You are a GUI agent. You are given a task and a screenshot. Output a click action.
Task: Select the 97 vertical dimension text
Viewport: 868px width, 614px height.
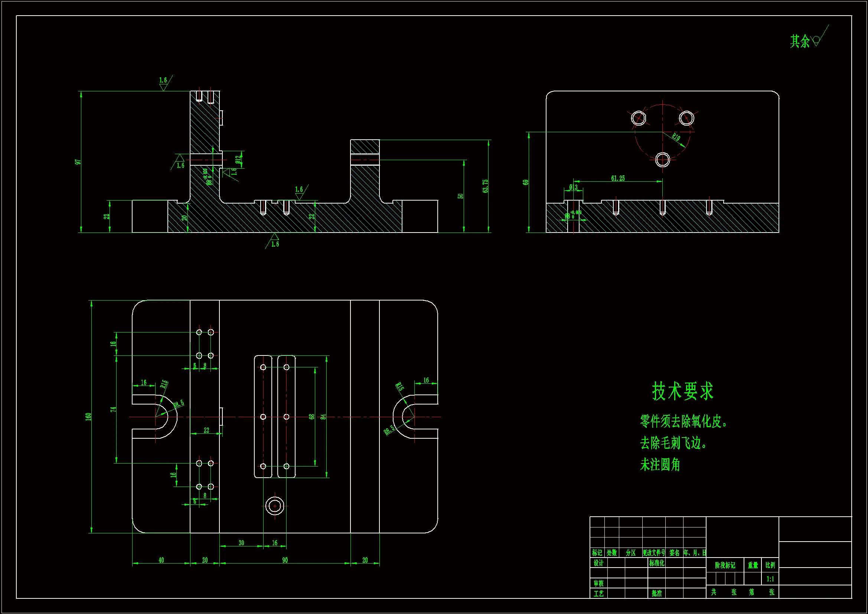[x=78, y=162]
